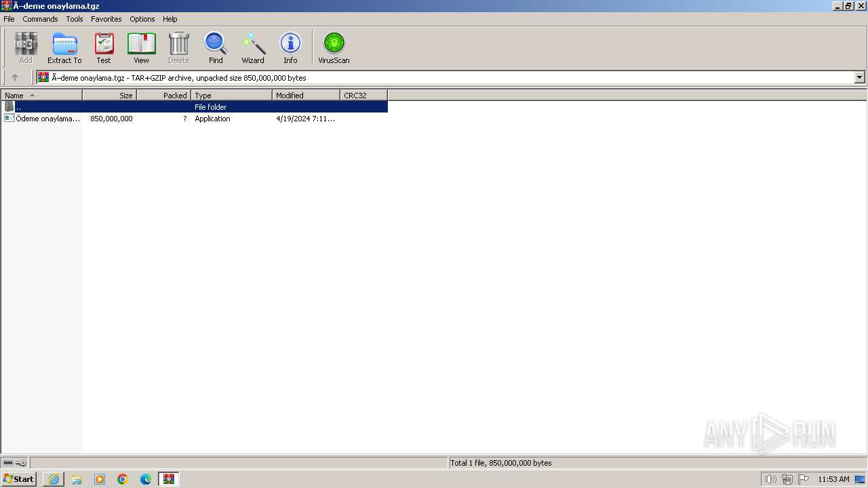Click the drive icon in status bar
This screenshot has height=488, width=868.
coord(8,463)
